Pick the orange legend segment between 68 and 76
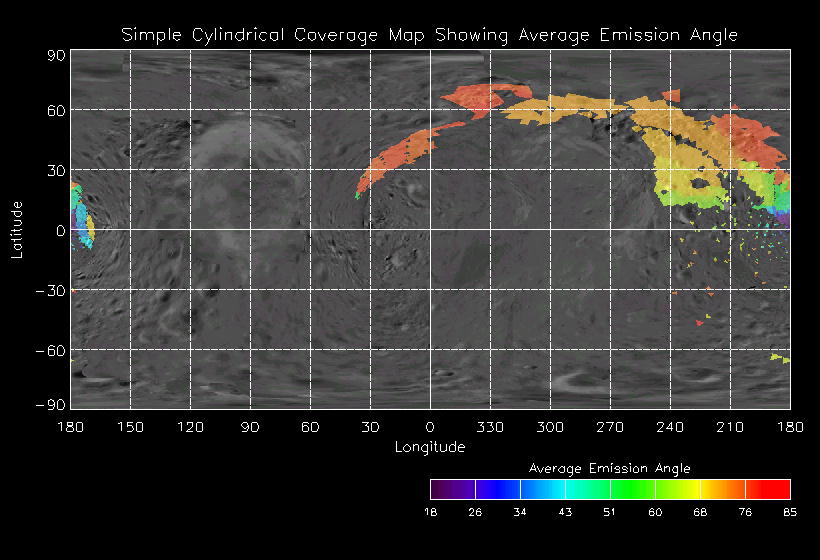The height and width of the screenshot is (560, 820). pyautogui.click(x=722, y=489)
